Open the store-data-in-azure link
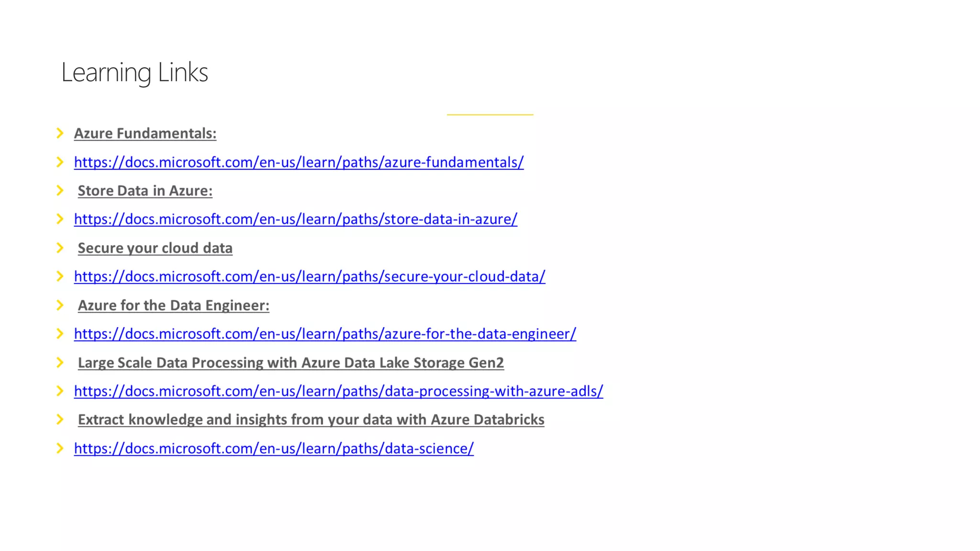The image size is (980, 551). tap(295, 219)
